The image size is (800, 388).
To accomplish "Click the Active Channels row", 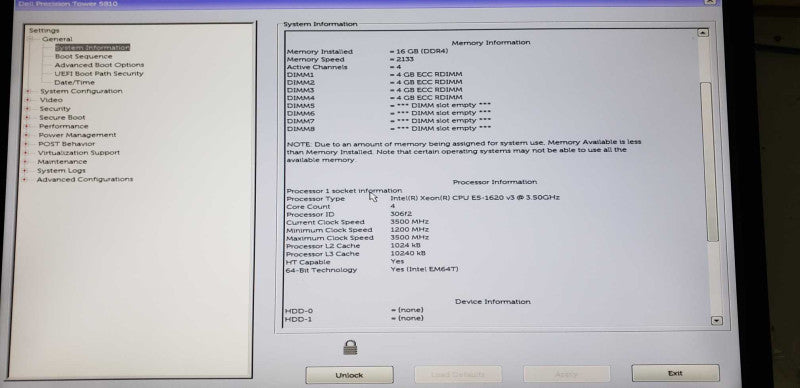I will [x=344, y=67].
